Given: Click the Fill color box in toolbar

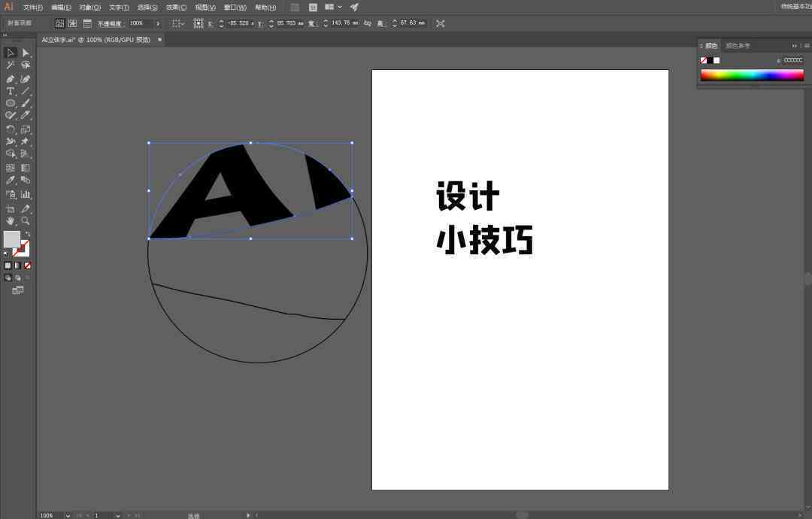Looking at the screenshot, I should pyautogui.click(x=11, y=238).
